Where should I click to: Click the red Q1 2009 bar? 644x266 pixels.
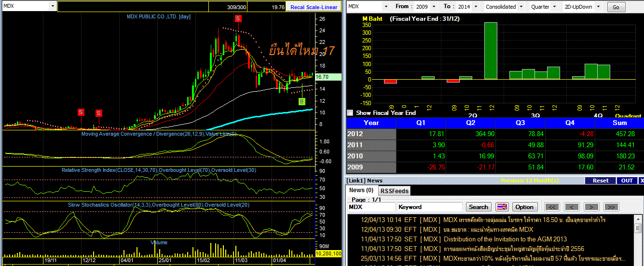click(x=390, y=81)
